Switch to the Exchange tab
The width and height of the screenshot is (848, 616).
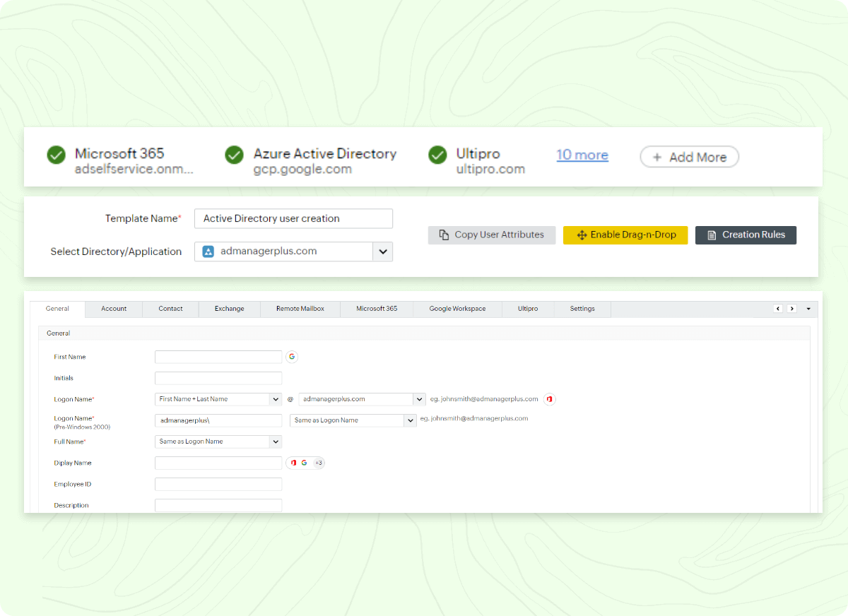229,309
